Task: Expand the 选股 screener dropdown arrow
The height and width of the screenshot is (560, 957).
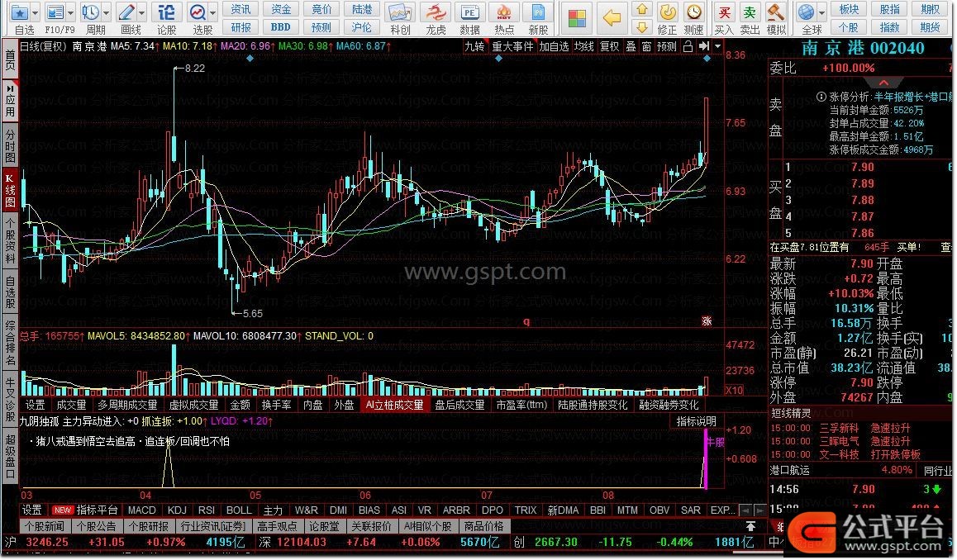Action: pyautogui.click(x=213, y=13)
